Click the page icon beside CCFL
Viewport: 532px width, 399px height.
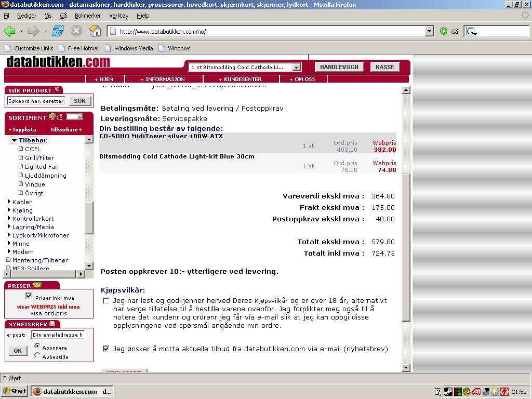(21, 149)
